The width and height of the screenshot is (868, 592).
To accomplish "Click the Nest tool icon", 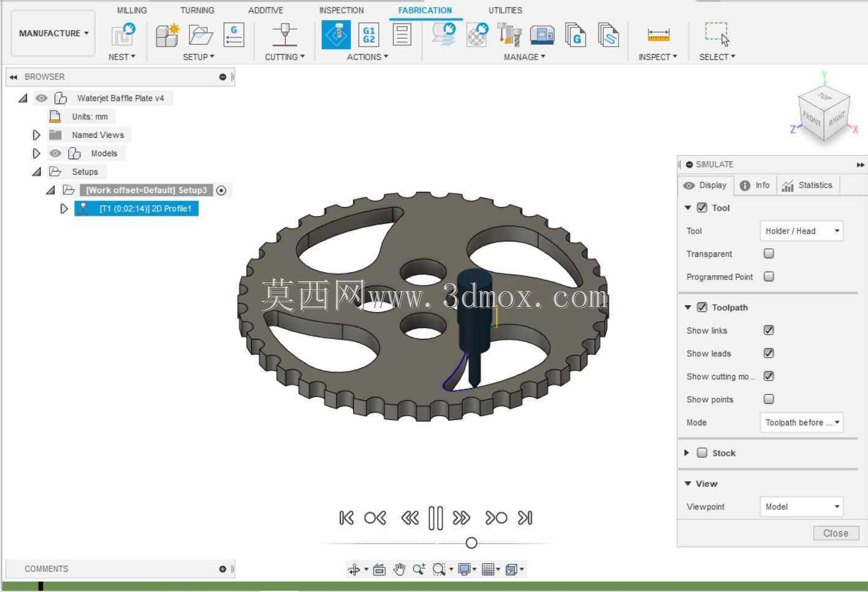I will [123, 35].
